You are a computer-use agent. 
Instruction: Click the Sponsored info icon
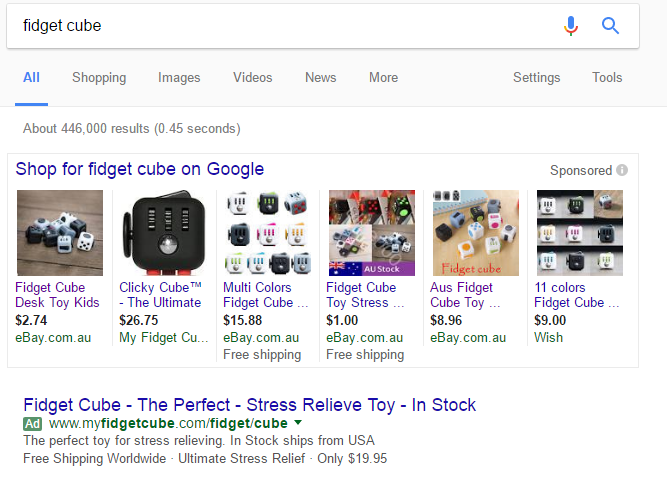click(622, 170)
